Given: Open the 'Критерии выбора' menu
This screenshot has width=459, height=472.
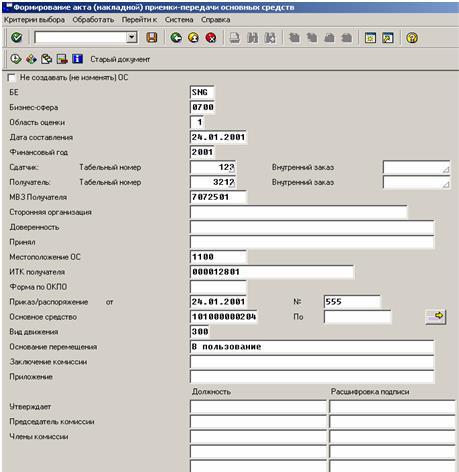Looking at the screenshot, I should point(34,20).
